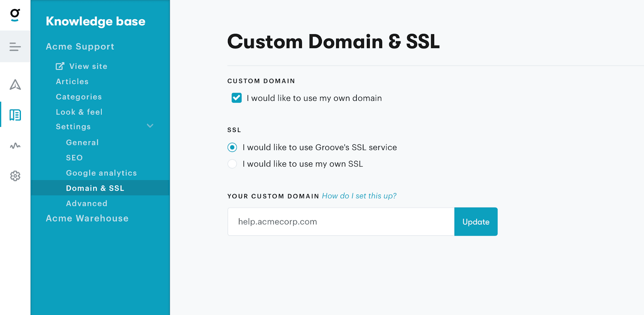This screenshot has width=644, height=315.
Task: Expand the Acme Warehouse knowledge base
Action: pos(87,218)
